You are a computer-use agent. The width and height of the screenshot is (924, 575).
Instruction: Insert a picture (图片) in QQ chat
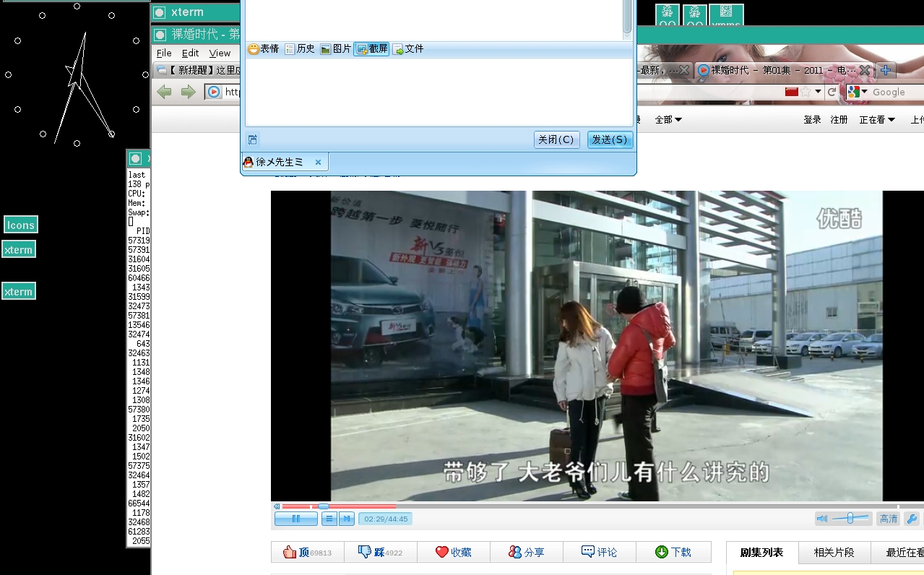click(x=335, y=49)
